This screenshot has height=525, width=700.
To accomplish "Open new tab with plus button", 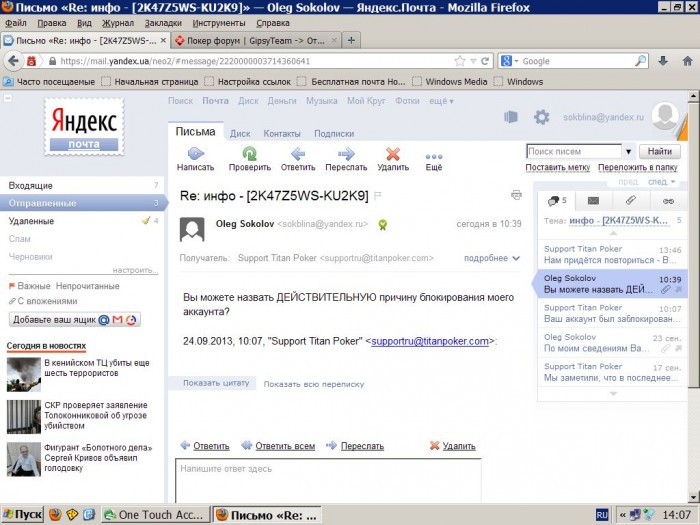I will pos(351,40).
